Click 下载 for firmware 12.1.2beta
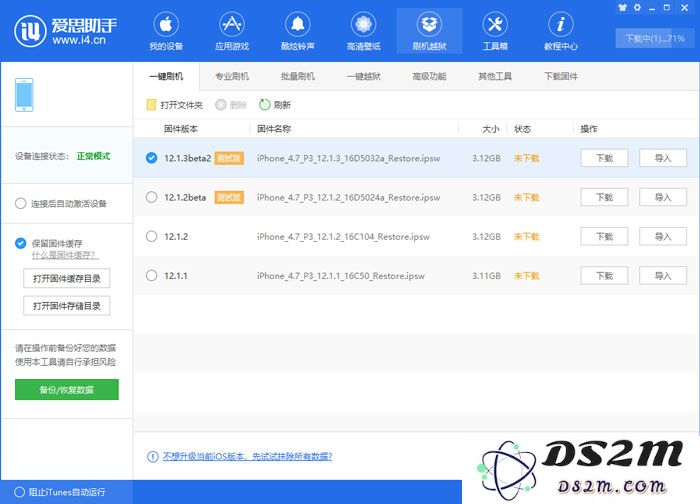 [604, 197]
